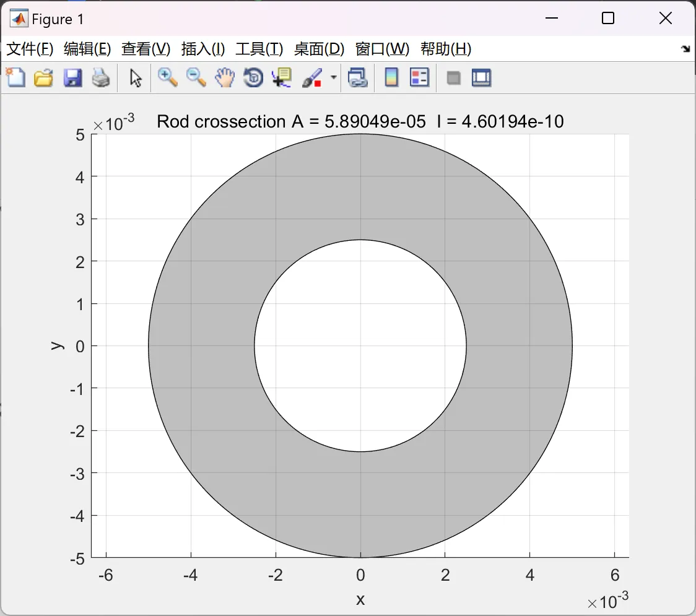Viewport: 696px width, 616px height.
Task: Open the 帮助(H) menu
Action: (x=446, y=49)
